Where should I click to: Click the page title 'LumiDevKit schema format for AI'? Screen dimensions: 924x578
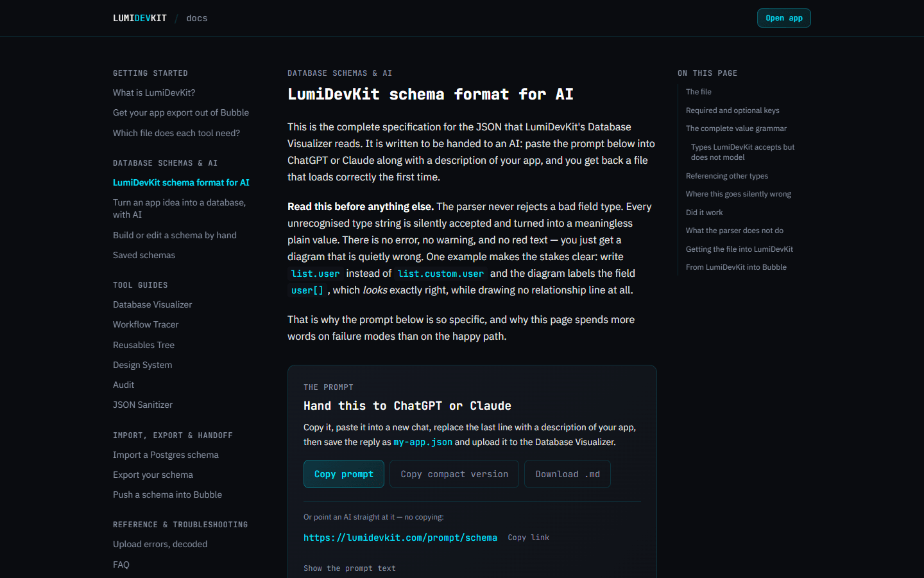(431, 94)
